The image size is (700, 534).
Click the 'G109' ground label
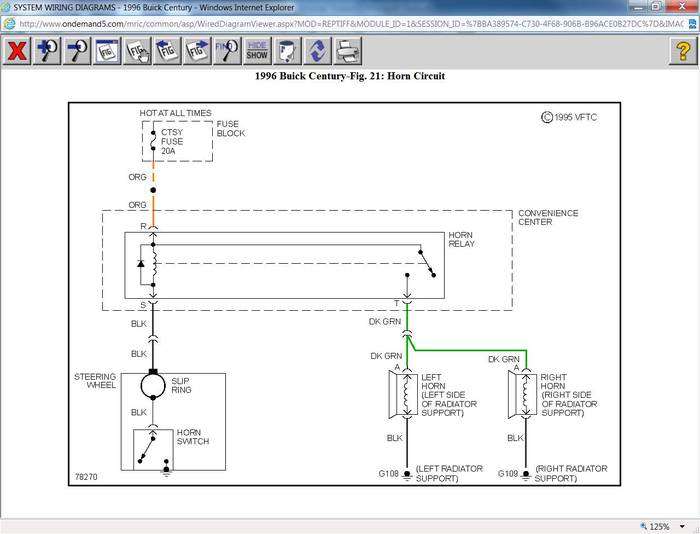[x=508, y=473]
